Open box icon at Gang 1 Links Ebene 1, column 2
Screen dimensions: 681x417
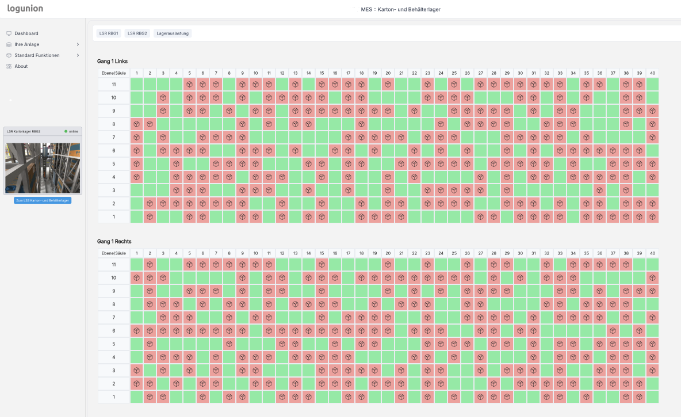150,216
